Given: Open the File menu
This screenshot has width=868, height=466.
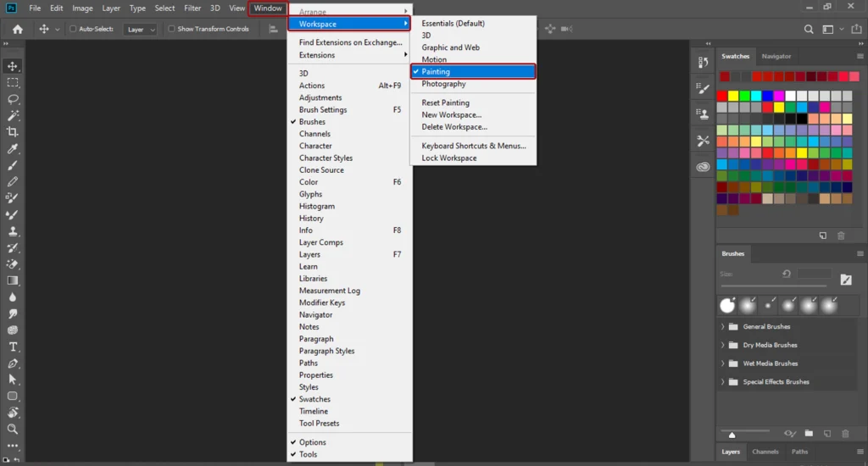Looking at the screenshot, I should pyautogui.click(x=35, y=8).
